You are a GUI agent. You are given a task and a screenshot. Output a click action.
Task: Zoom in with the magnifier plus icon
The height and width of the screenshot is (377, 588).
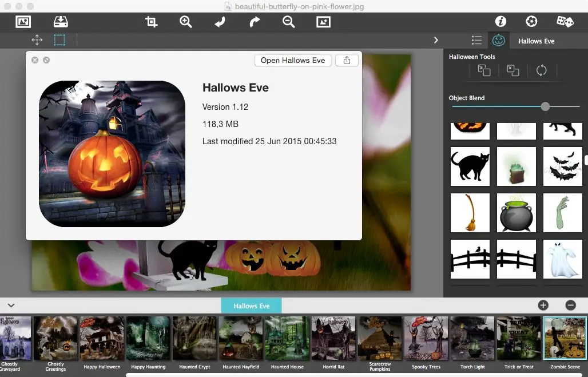tap(186, 22)
